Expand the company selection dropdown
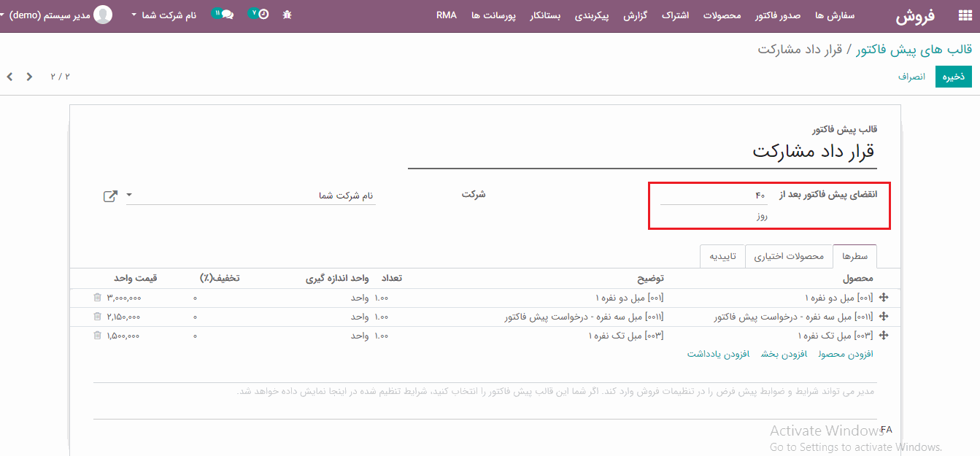 [x=130, y=196]
